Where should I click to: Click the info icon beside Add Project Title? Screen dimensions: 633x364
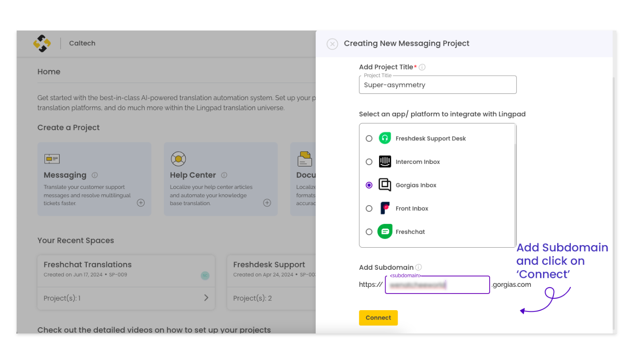(x=422, y=67)
